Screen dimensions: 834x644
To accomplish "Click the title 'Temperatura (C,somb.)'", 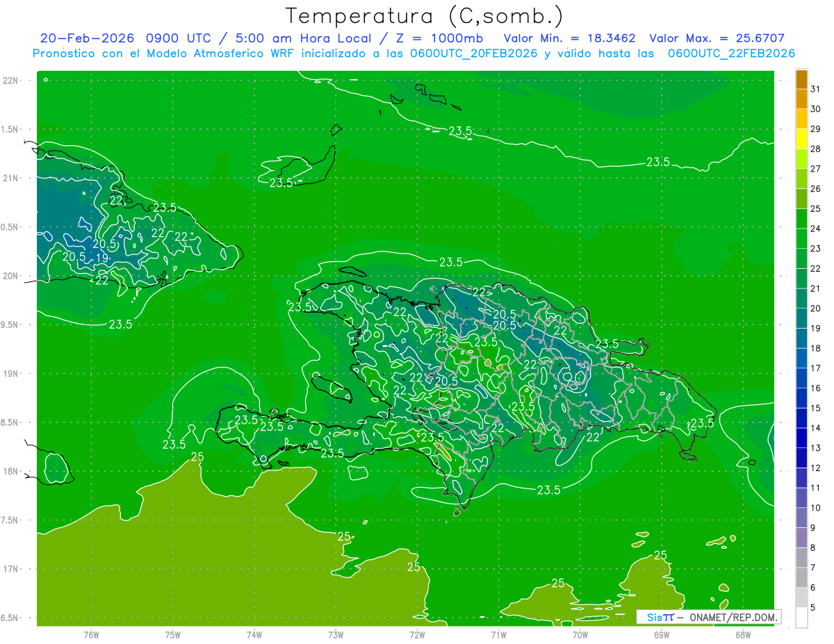I will click(424, 16).
